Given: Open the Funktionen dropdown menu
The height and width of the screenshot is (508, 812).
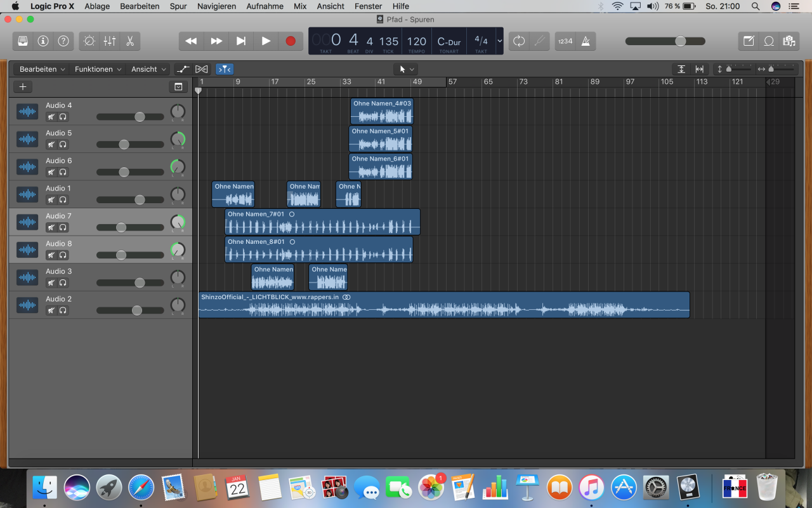Looking at the screenshot, I should pyautogui.click(x=97, y=69).
